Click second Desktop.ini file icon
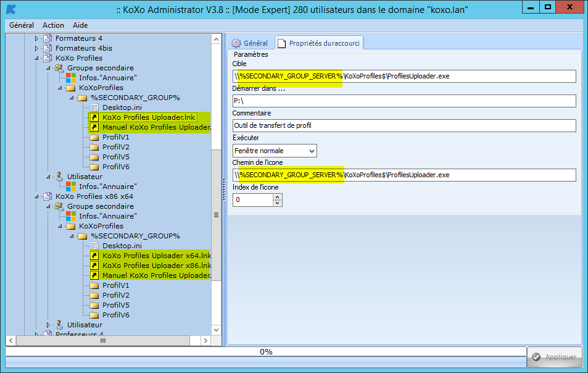588x373 pixels. pos(94,246)
